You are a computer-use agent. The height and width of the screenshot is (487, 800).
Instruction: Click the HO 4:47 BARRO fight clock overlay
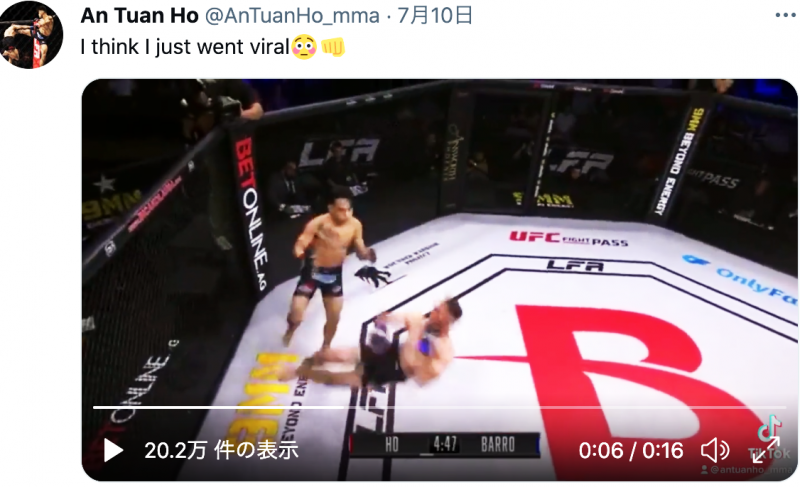tap(444, 445)
